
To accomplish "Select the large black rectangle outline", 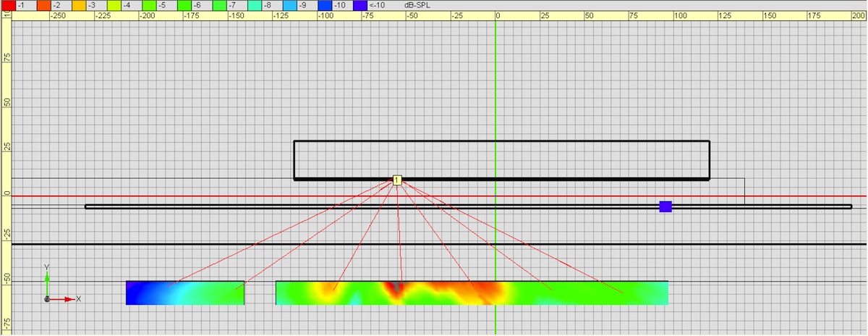I will click(502, 160).
